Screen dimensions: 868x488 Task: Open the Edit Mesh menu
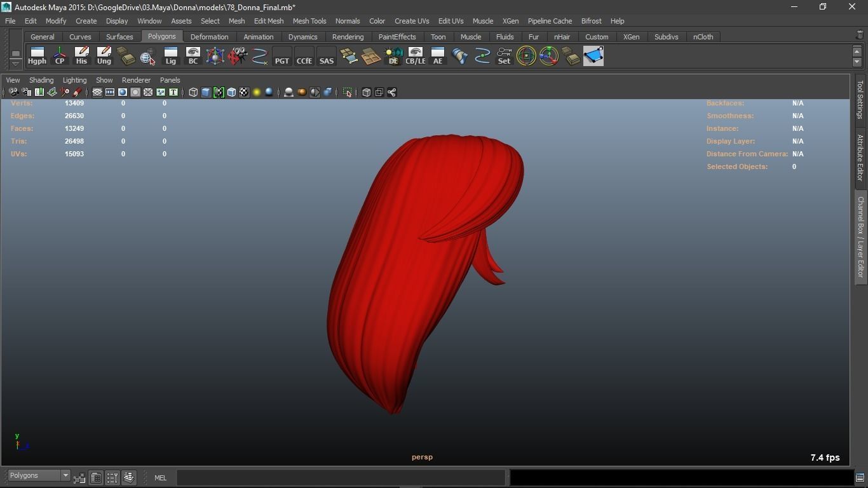269,21
